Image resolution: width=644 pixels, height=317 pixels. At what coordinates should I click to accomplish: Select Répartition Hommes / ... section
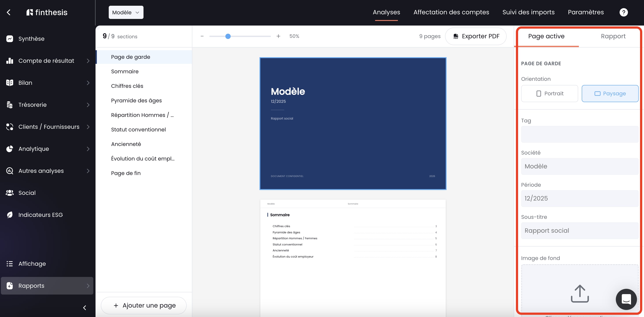pyautogui.click(x=144, y=115)
